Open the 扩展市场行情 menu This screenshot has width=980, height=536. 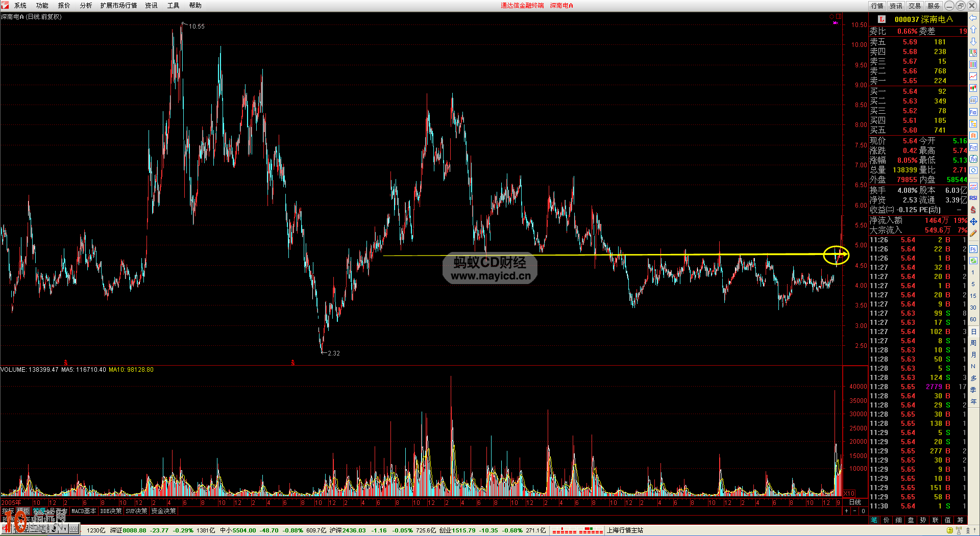[x=119, y=6]
